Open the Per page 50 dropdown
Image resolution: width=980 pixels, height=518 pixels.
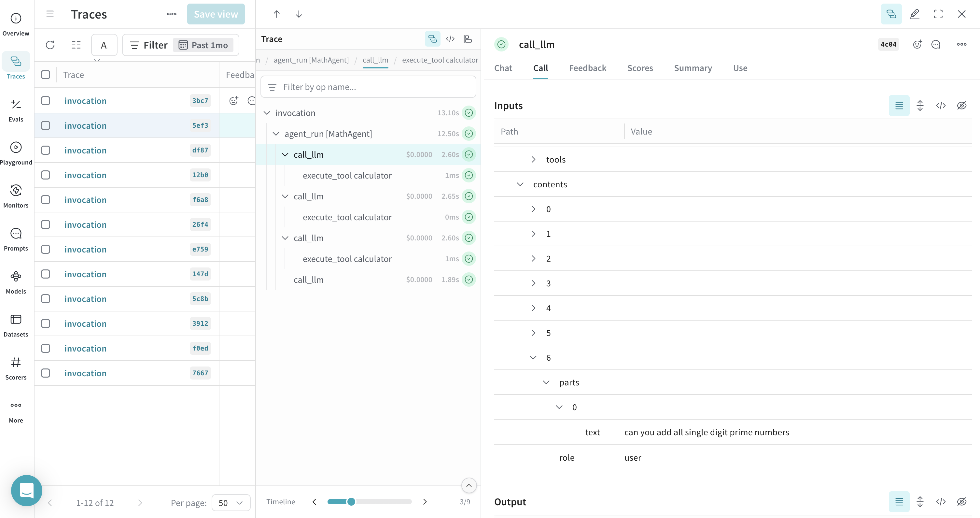click(x=231, y=503)
